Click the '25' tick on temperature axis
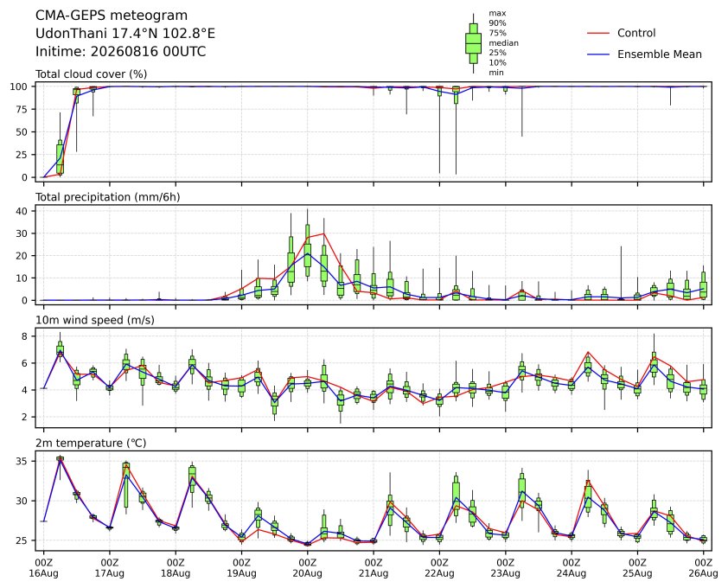The image size is (728, 588). tap(22, 540)
